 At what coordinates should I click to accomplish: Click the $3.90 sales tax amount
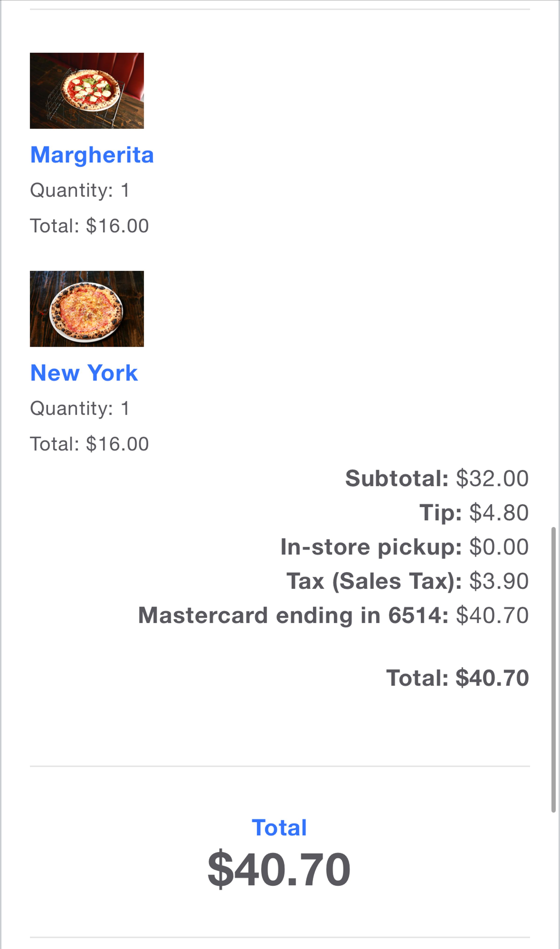coord(499,581)
